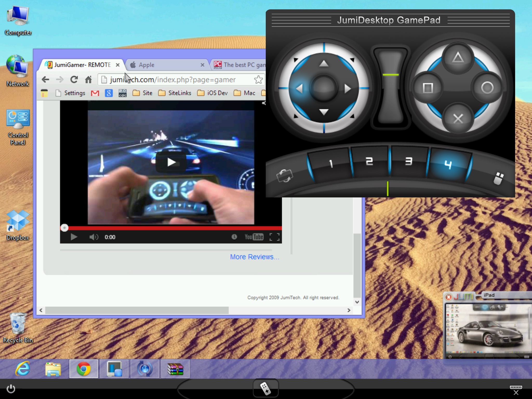Open the Control Panel desktop icon
This screenshot has height=399, width=532.
(x=18, y=127)
